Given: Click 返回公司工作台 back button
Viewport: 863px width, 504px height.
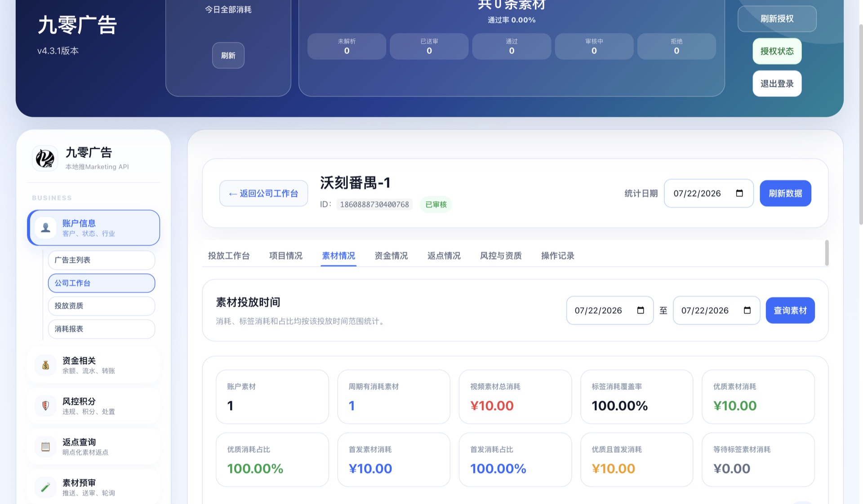Looking at the screenshot, I should [263, 193].
